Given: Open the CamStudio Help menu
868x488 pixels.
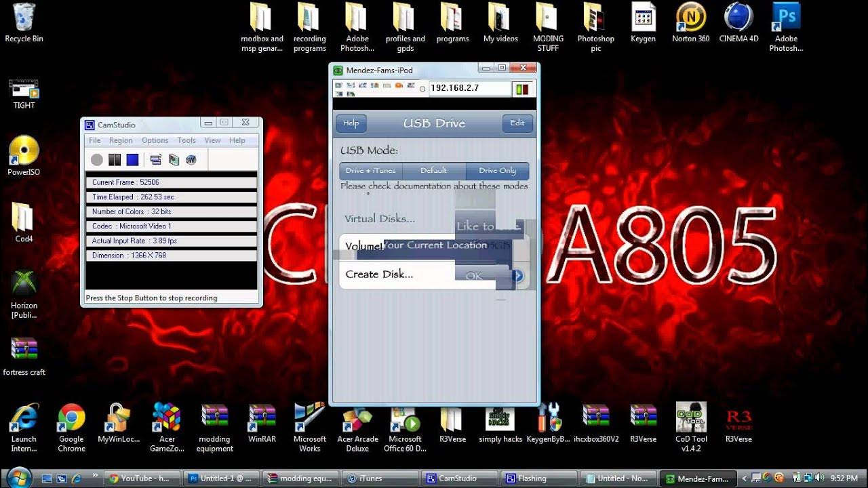Looking at the screenshot, I should pos(237,140).
